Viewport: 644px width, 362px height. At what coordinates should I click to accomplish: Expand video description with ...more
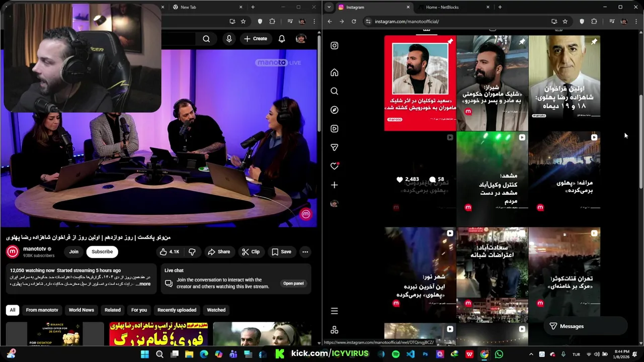[x=143, y=284]
